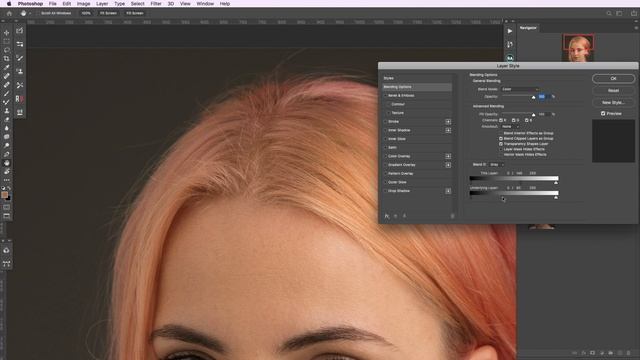
Task: Open the Actions play-button panel icon
Action: (510, 31)
